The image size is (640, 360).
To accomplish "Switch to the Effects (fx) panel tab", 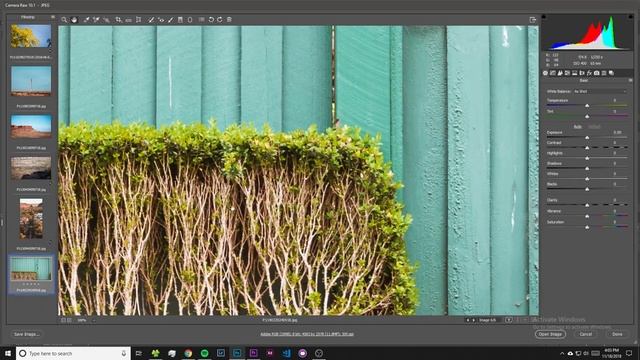I will click(589, 73).
